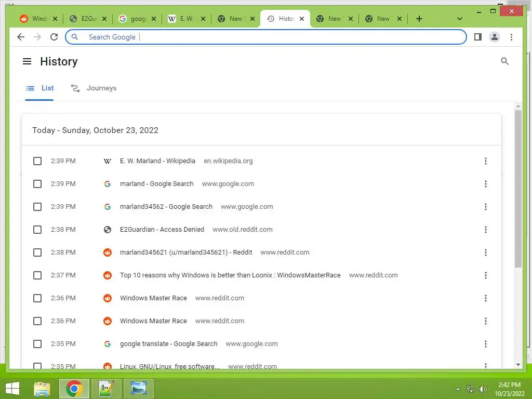This screenshot has width=532, height=399.
Task: Check the marland34562 Google Search entry
Action: (37, 207)
